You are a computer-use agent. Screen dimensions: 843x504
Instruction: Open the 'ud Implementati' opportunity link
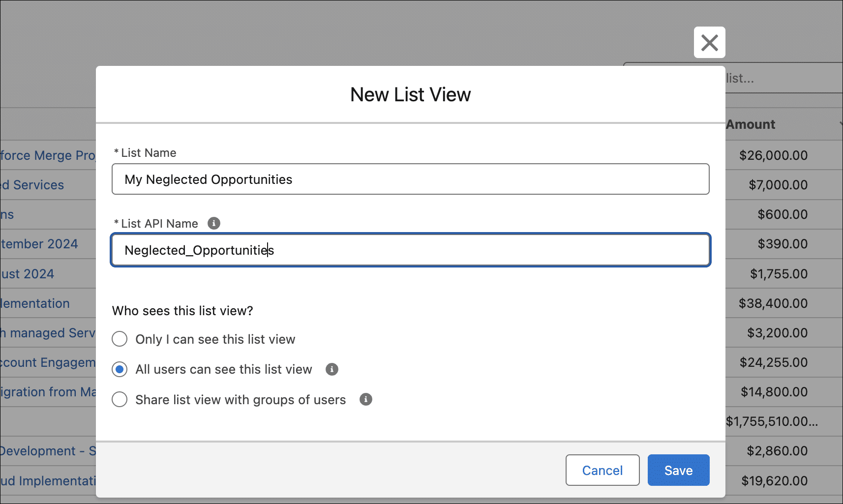[48, 481]
